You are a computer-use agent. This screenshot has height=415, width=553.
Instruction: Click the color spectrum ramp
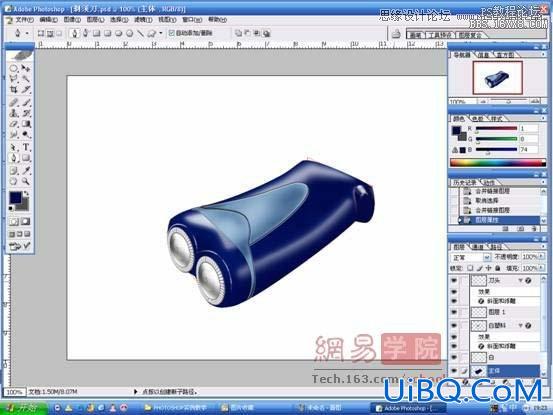click(498, 163)
